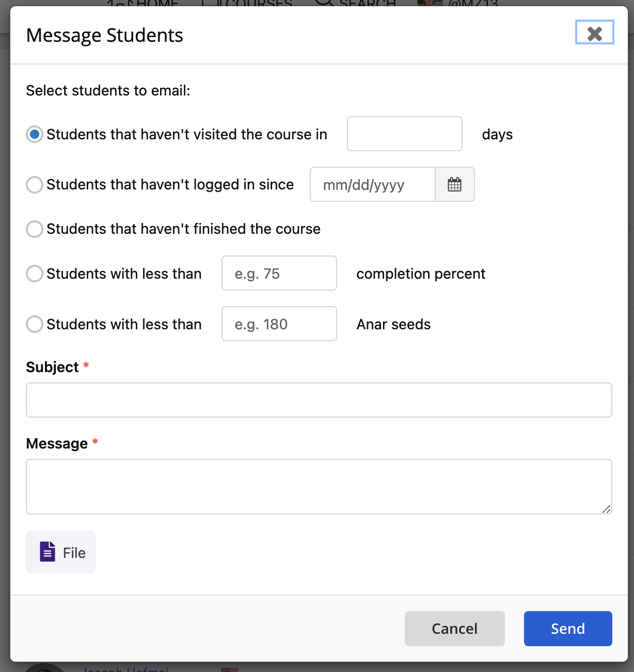This screenshot has height=672, width=634.
Task: Click the completion percent field e.g. 75
Action: (x=279, y=273)
